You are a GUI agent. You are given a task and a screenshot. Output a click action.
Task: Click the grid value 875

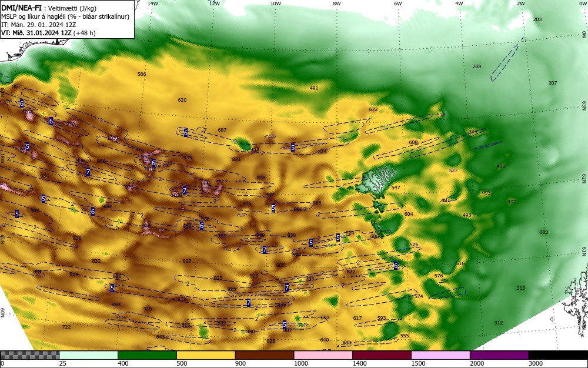(x=261, y=178)
